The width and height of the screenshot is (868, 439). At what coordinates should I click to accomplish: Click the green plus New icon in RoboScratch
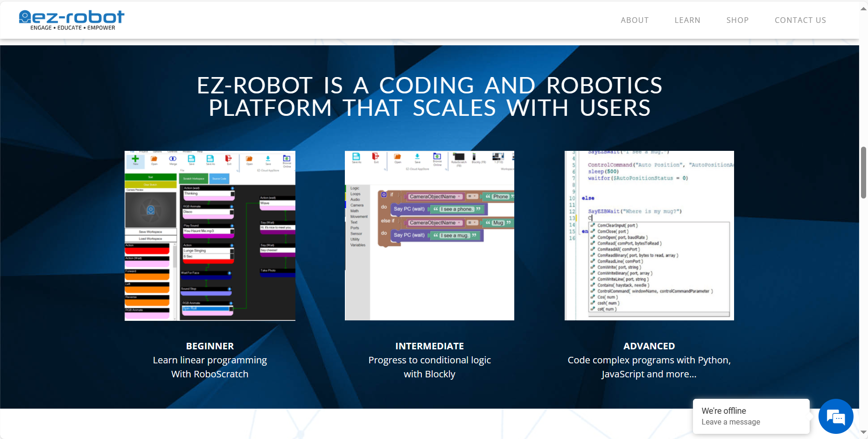[x=135, y=160]
